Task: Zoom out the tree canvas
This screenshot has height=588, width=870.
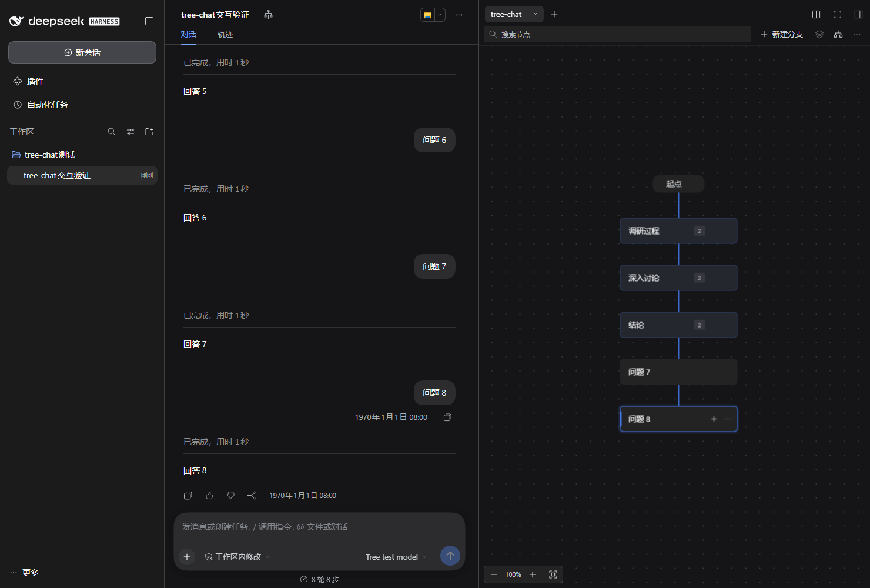Action: coord(494,574)
